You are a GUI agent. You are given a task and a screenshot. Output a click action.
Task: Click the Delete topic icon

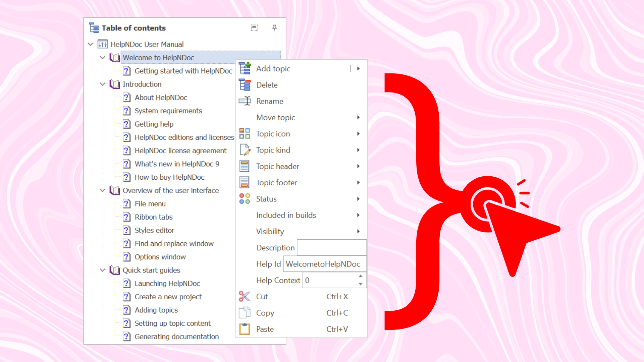[x=245, y=85]
